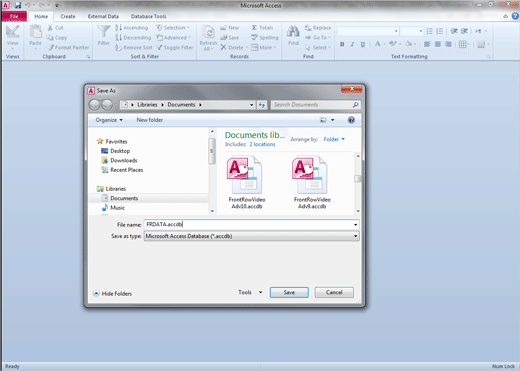Select the FrontRowVideo Adv10.accdb file
This screenshot has width=520, height=371.
click(247, 183)
